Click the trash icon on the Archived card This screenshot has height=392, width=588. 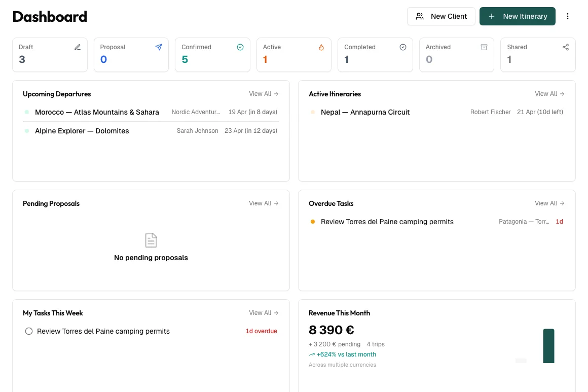(484, 47)
